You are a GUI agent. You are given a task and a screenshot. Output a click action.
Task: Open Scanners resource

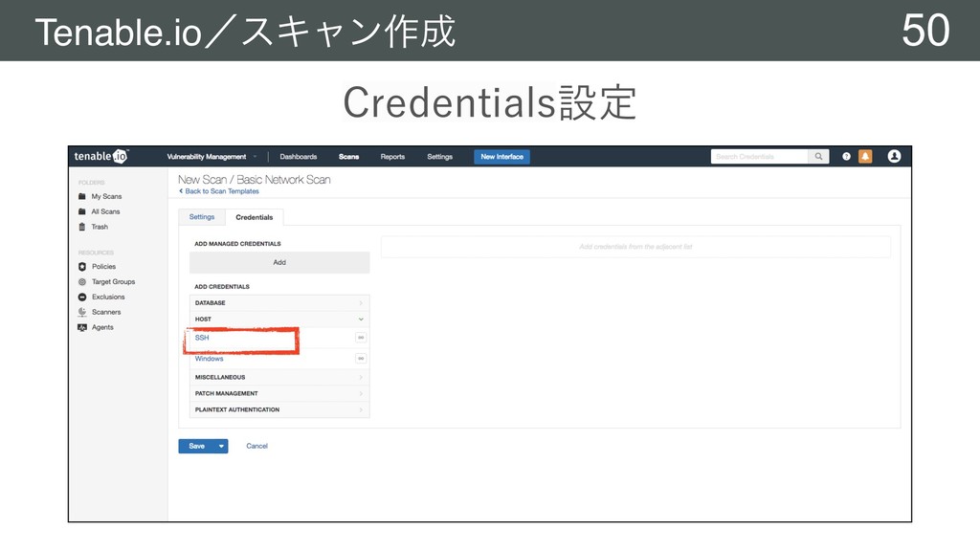(x=106, y=312)
